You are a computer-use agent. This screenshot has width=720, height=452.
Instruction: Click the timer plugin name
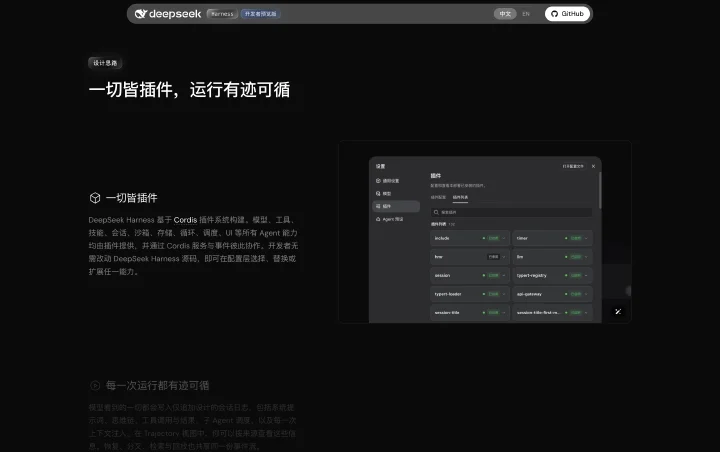click(x=522, y=238)
